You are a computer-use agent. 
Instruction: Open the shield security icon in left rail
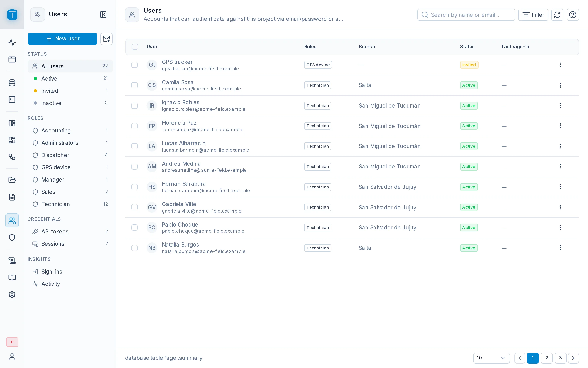click(x=12, y=237)
